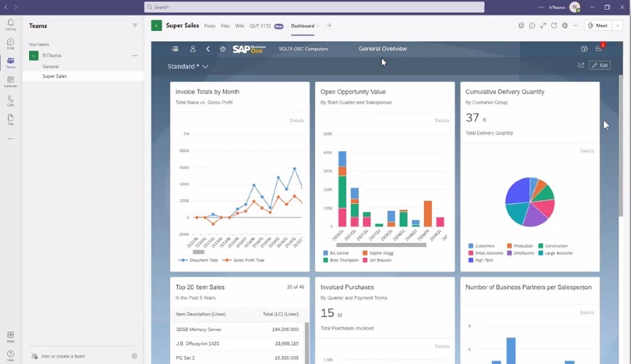Open Help in the Teams sidebar
This screenshot has height=364, width=631.
11,355
